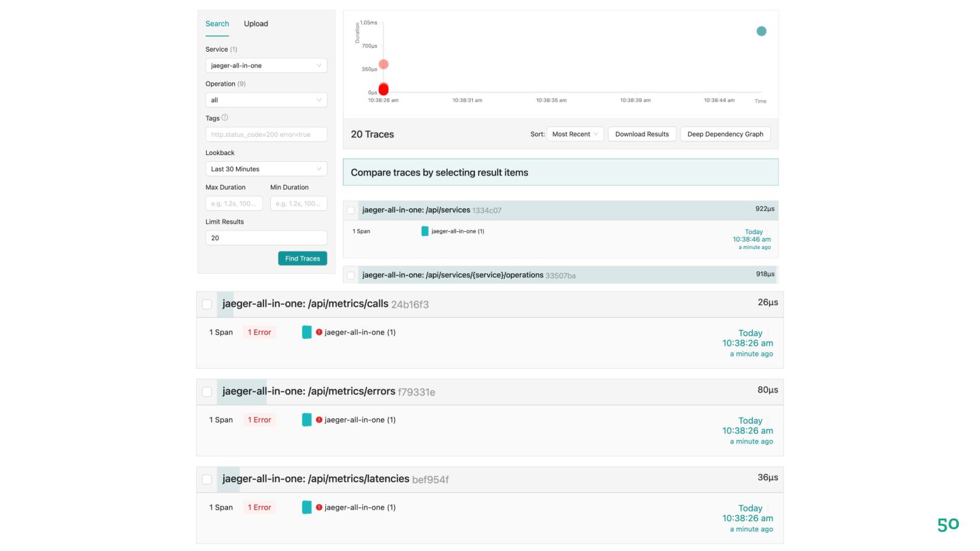This screenshot has width=980, height=551.
Task: Click the error icon in /api/metrics/calls row
Action: pyautogui.click(x=319, y=333)
